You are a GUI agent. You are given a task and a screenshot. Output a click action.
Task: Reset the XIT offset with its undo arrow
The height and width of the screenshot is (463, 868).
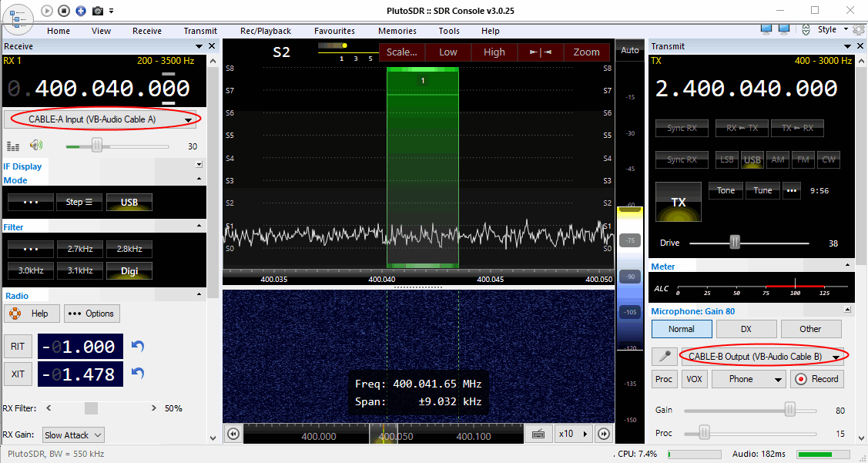[138, 374]
